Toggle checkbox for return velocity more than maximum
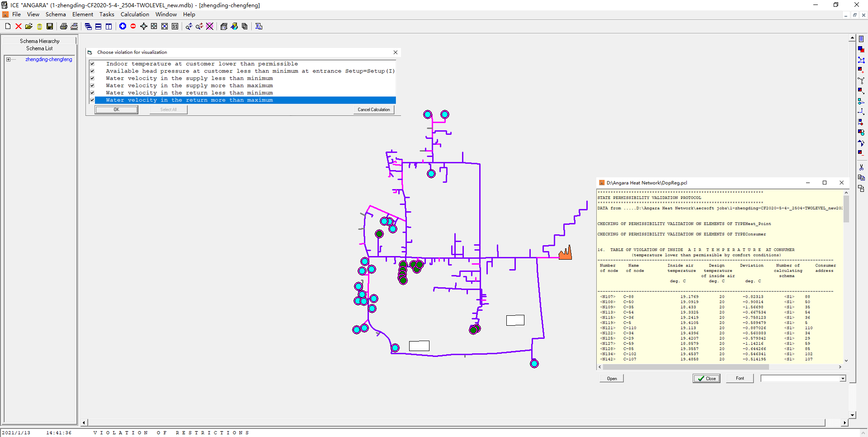The image size is (868, 437). pyautogui.click(x=92, y=100)
